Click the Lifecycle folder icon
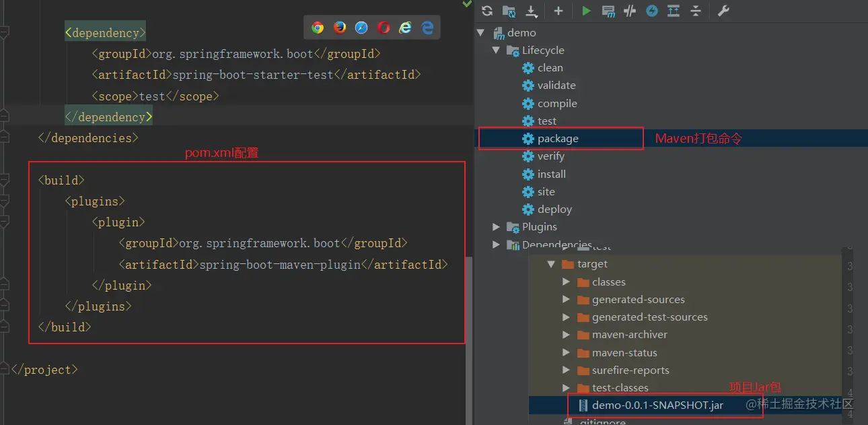 pyautogui.click(x=513, y=50)
